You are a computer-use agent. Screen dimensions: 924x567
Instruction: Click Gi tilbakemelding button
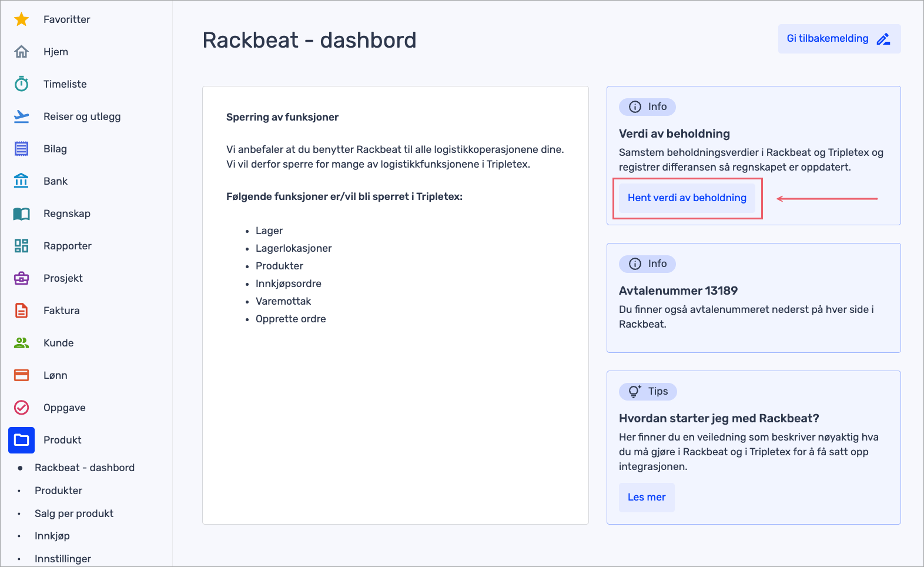(839, 39)
